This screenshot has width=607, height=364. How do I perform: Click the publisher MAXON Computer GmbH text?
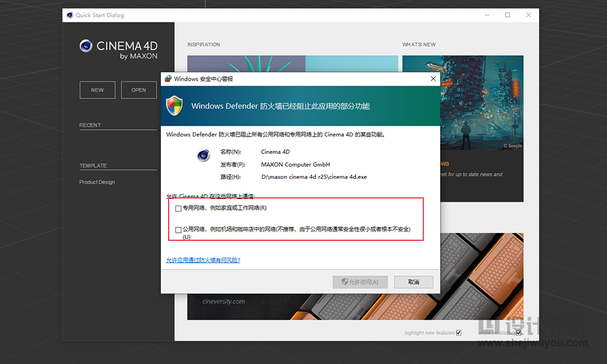[x=296, y=164]
